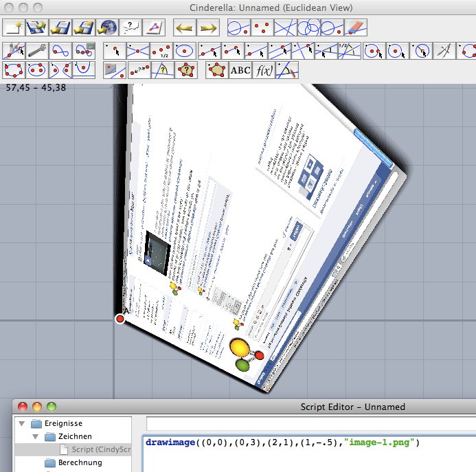Select the Add a point tool
The width and height of the screenshot is (476, 472).
tap(115, 51)
